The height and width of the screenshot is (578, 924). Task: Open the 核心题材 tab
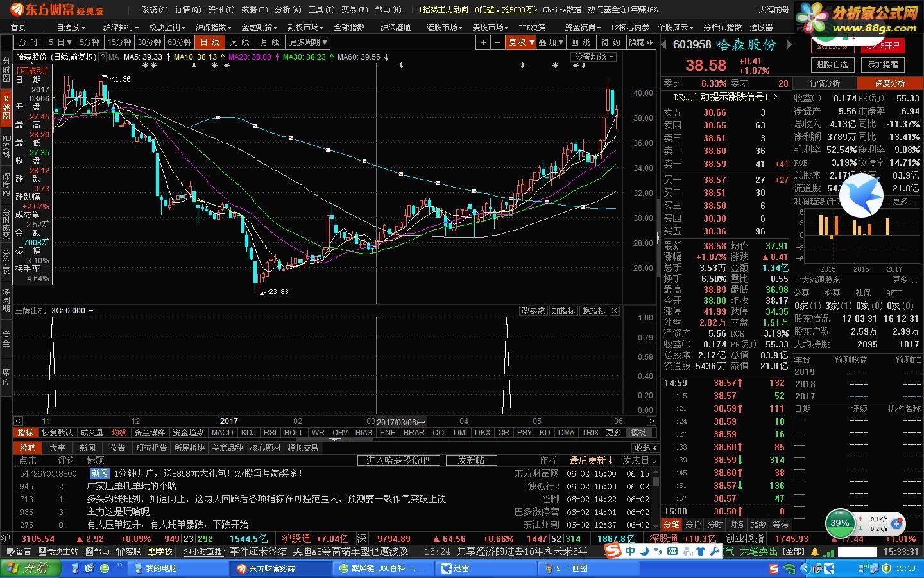coord(265,448)
